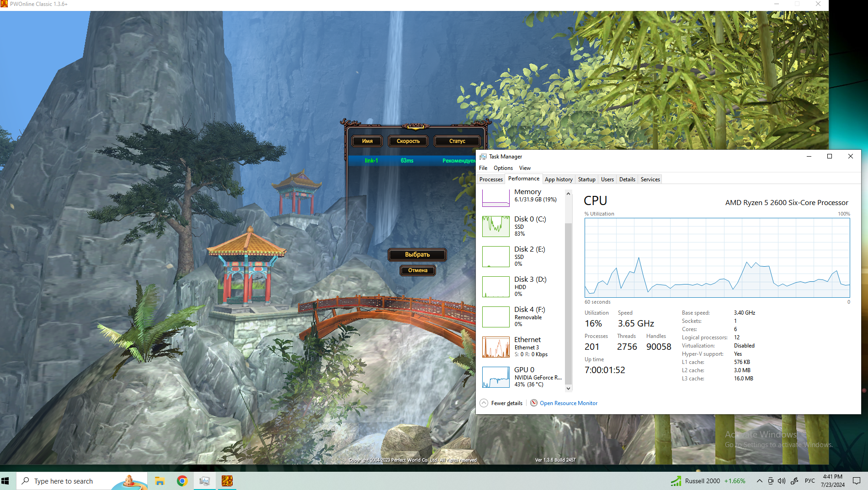Click the sidebar scroll up arrow
The width and height of the screenshot is (868, 490).
[x=568, y=194]
